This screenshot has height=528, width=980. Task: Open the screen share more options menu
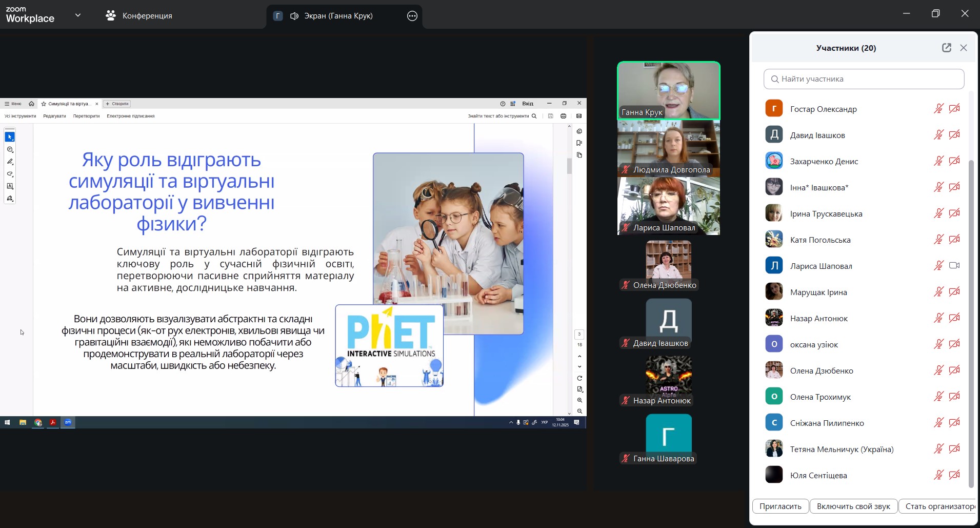412,16
